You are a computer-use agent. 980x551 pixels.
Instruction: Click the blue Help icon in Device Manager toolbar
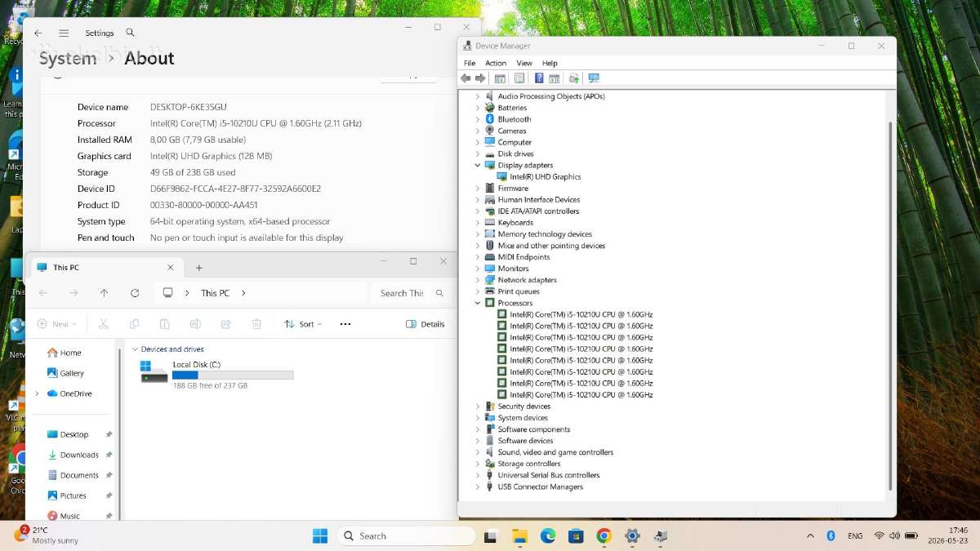point(539,78)
